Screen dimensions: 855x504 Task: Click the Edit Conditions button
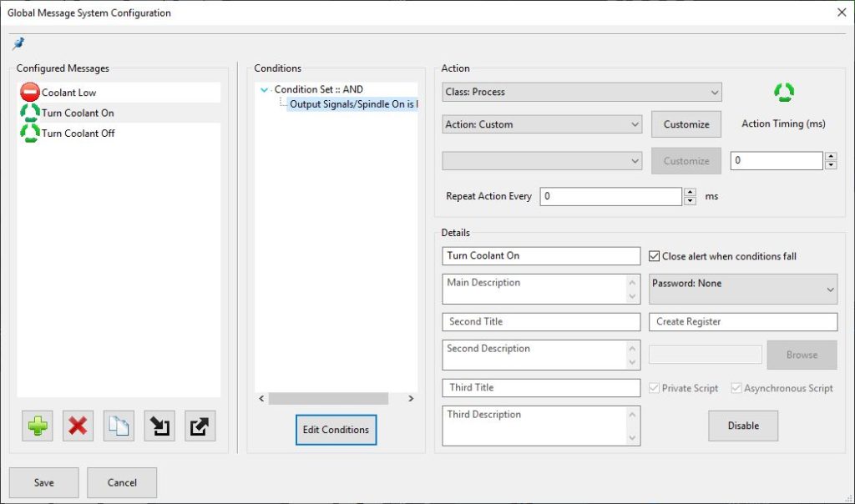(336, 430)
